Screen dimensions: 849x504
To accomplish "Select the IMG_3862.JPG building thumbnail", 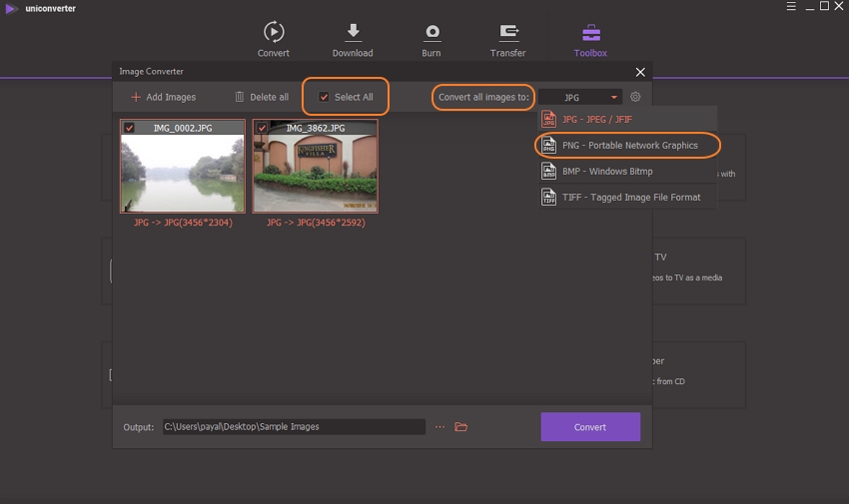I will click(x=316, y=173).
